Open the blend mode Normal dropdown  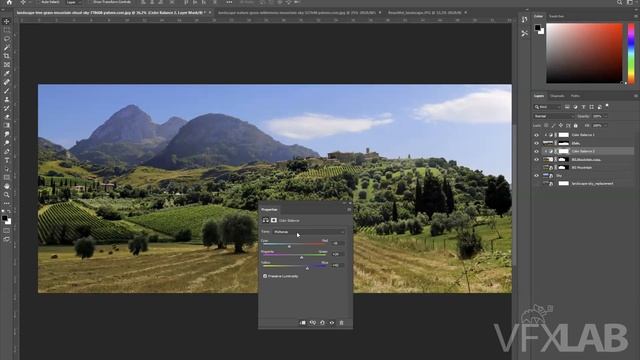tap(553, 116)
